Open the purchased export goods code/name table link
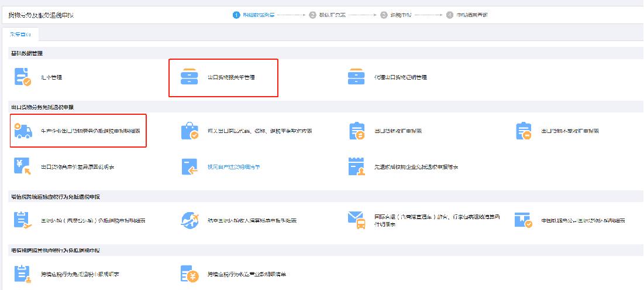 (x=260, y=131)
